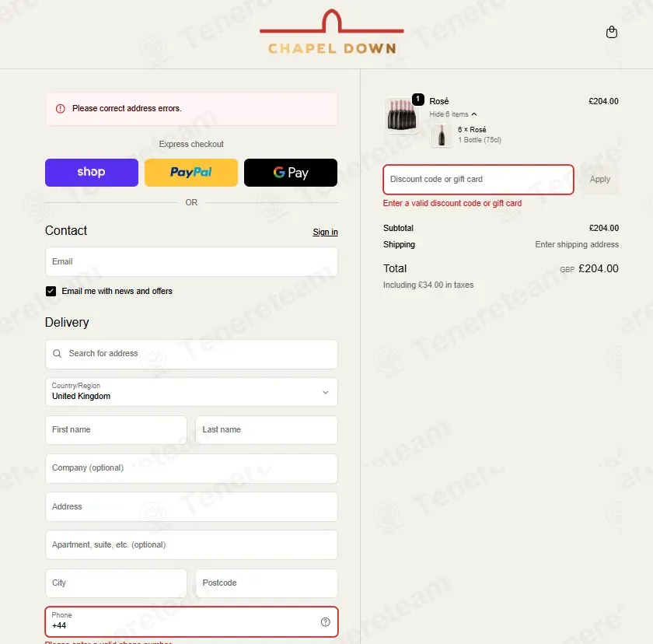Click the total amount £204.00
653x644 pixels.
coord(599,268)
